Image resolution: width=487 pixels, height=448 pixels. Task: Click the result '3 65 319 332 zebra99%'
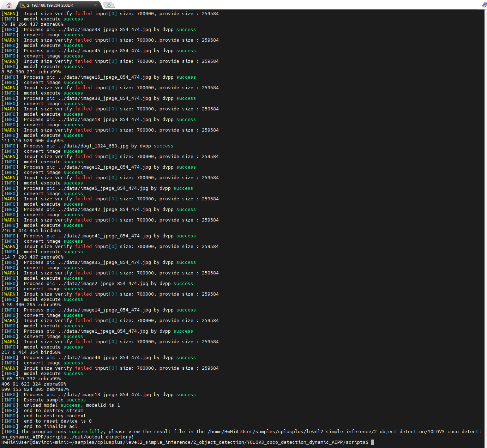(31, 379)
